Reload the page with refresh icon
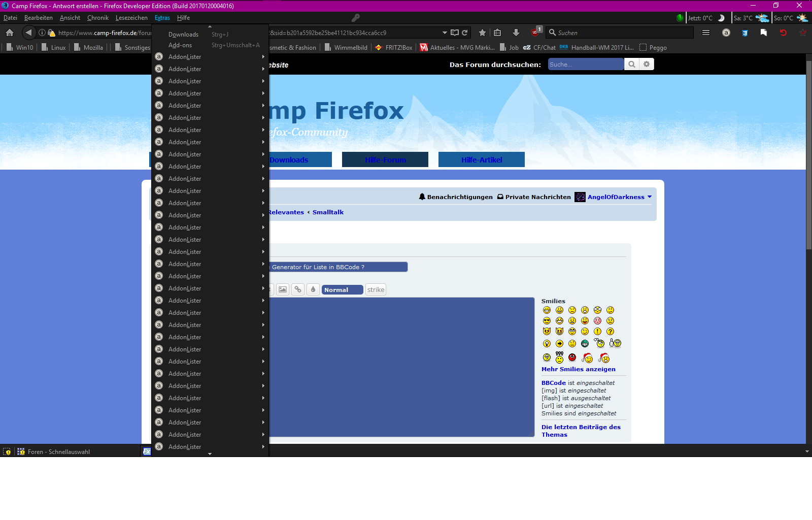Viewport: 812px width, 520px height. click(465, 32)
